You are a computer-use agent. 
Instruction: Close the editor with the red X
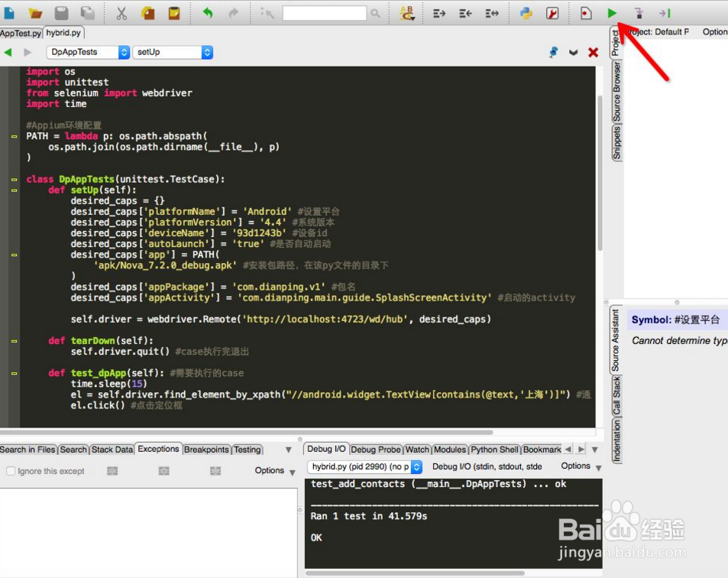[593, 52]
